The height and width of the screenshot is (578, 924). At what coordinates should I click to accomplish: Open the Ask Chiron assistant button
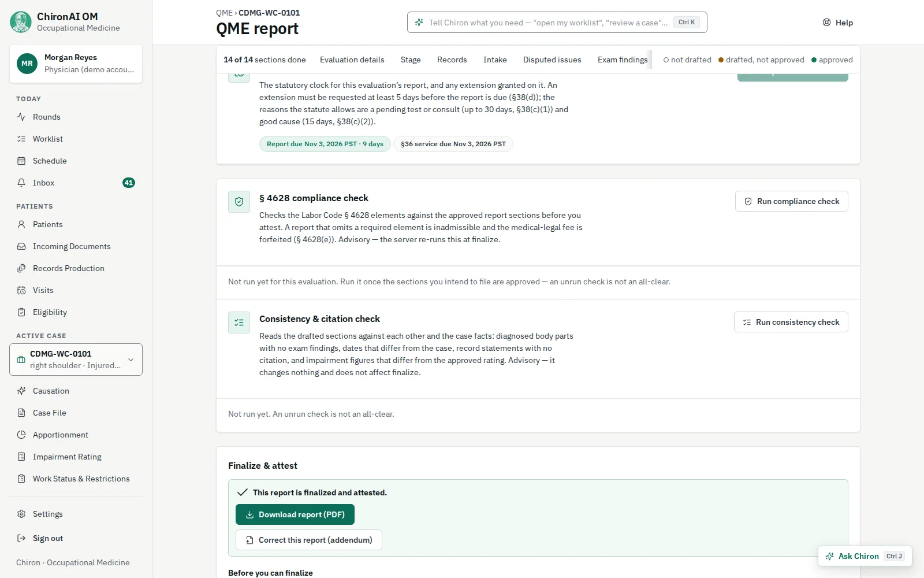865,556
